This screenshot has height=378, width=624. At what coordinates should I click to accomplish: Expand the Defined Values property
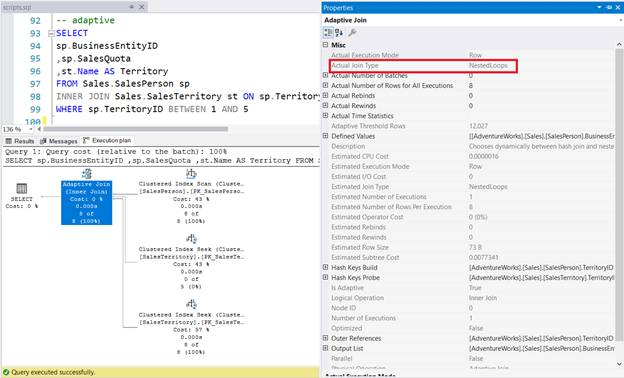tap(326, 136)
